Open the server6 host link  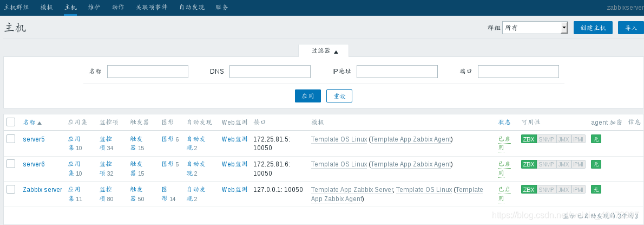click(x=34, y=164)
